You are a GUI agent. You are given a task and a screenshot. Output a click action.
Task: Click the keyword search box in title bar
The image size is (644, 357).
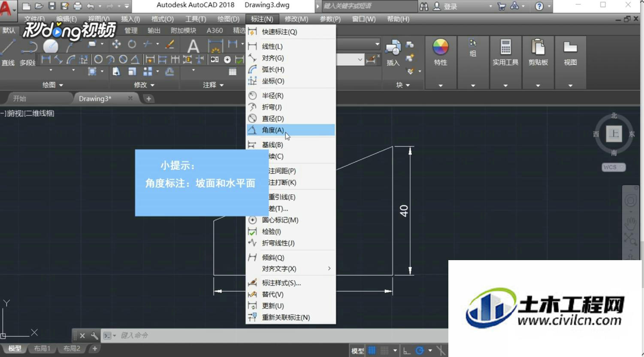coord(369,6)
